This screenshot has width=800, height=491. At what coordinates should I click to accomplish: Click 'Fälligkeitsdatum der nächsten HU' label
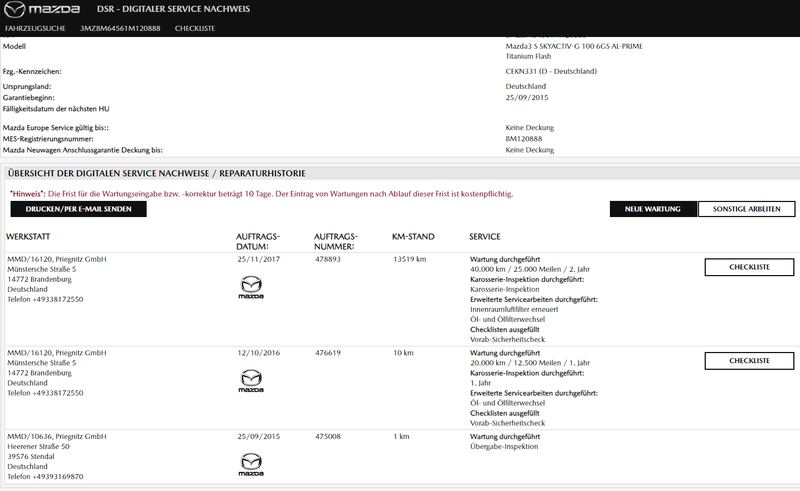click(56, 109)
